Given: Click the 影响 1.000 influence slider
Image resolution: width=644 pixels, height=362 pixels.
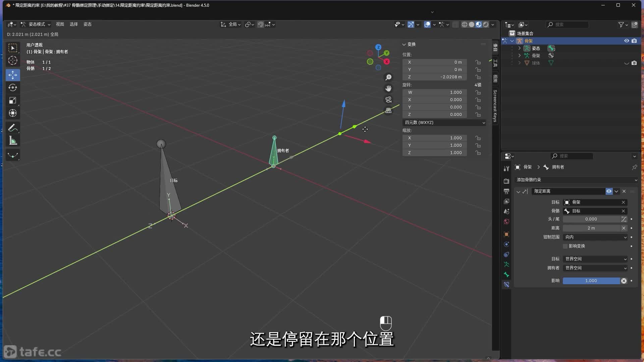Looking at the screenshot, I should pos(591,281).
